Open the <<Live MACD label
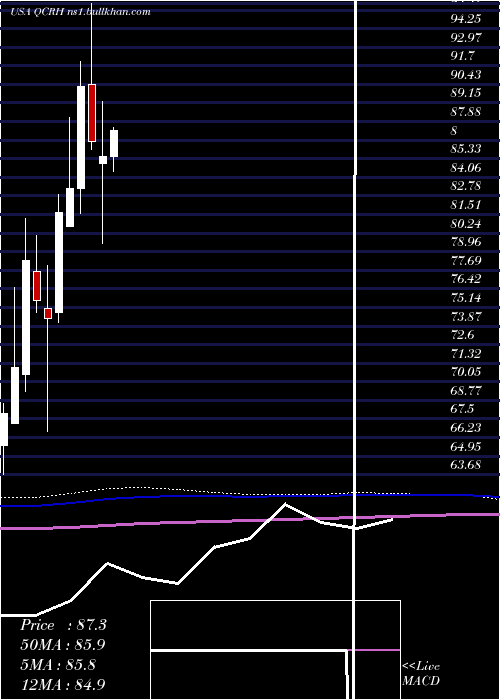The height and width of the screenshot is (700, 500). (421, 673)
